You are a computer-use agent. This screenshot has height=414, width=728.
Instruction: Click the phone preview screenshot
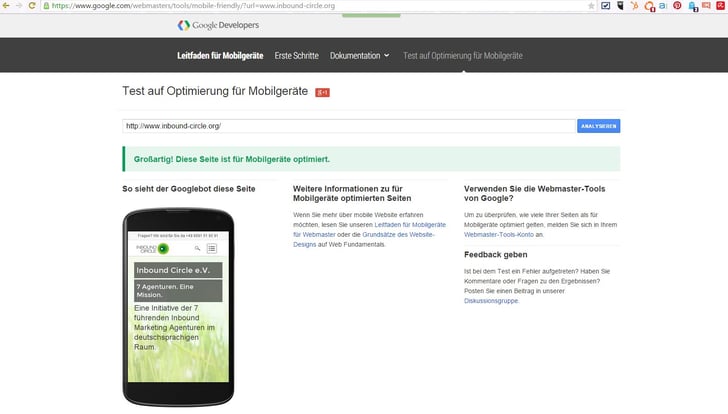178,306
